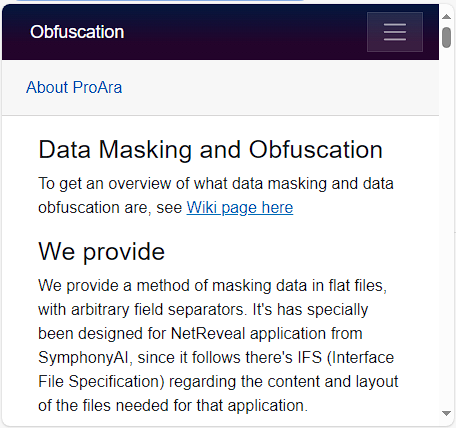This screenshot has height=428, width=456.
Task: Click the 'Data Masking and Obfuscation' heading
Action: (210, 149)
